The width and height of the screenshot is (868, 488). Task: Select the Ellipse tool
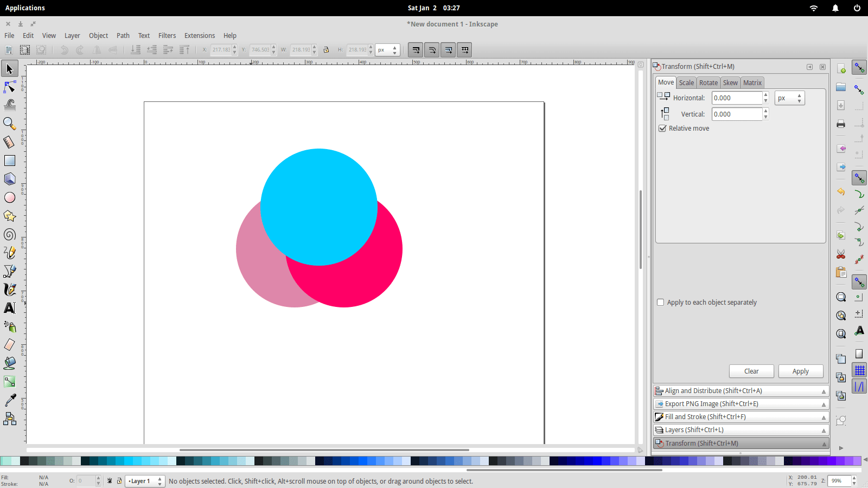10,197
